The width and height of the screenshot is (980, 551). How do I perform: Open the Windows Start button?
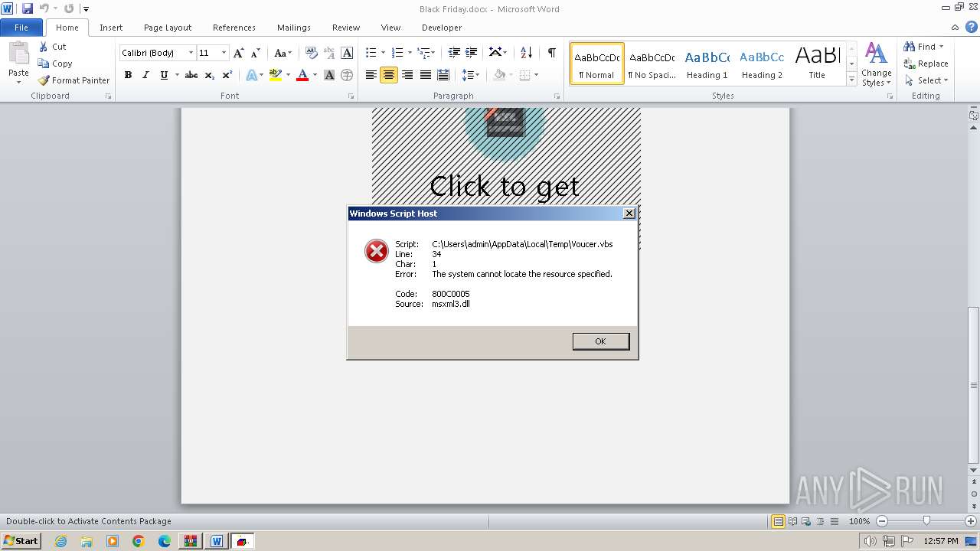21,540
